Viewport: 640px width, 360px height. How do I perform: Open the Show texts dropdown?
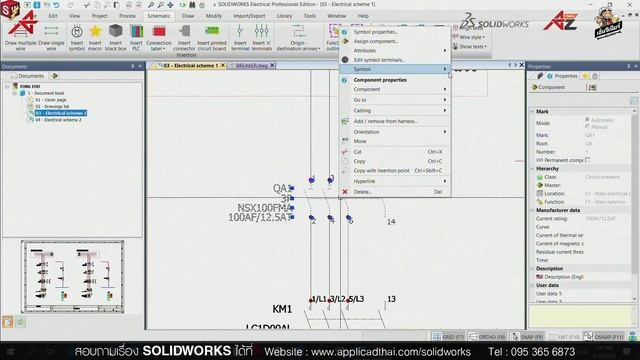[x=470, y=47]
